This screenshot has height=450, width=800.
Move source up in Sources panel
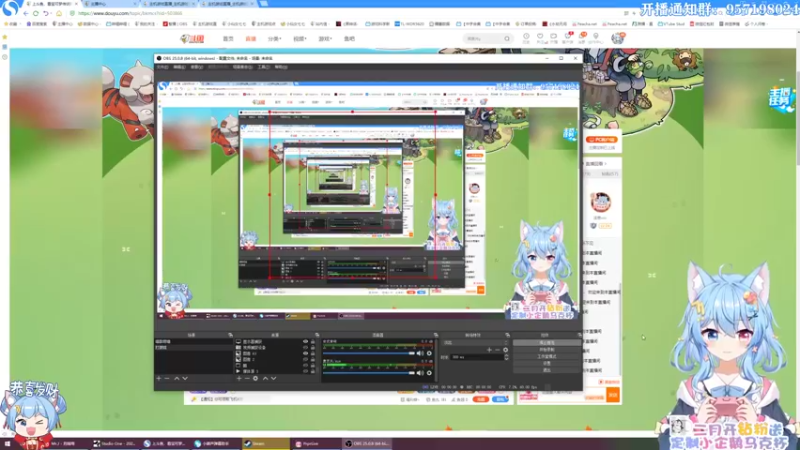point(265,379)
